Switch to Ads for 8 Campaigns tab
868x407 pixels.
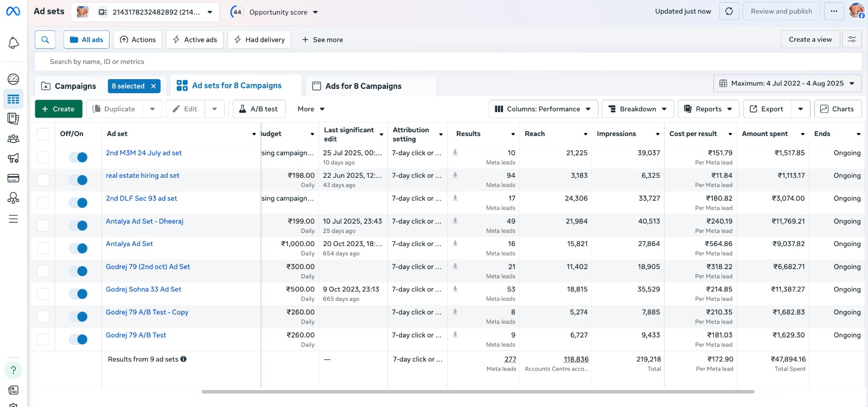point(363,86)
